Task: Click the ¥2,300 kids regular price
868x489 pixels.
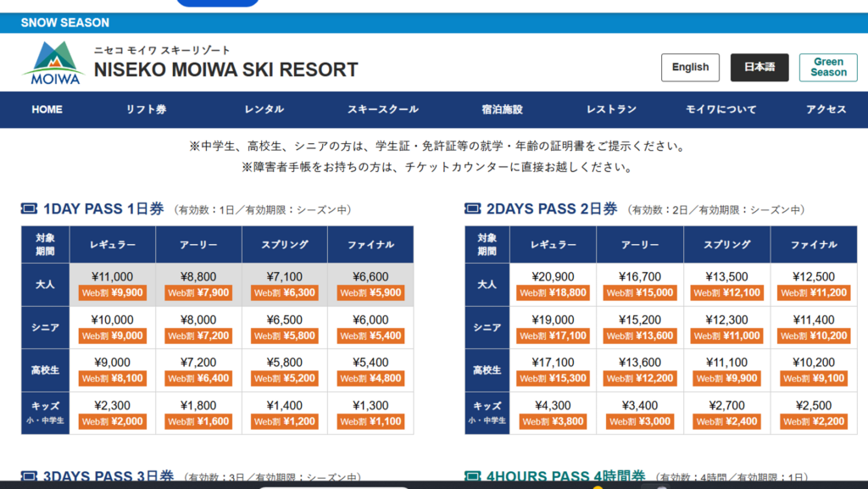Action: (113, 405)
